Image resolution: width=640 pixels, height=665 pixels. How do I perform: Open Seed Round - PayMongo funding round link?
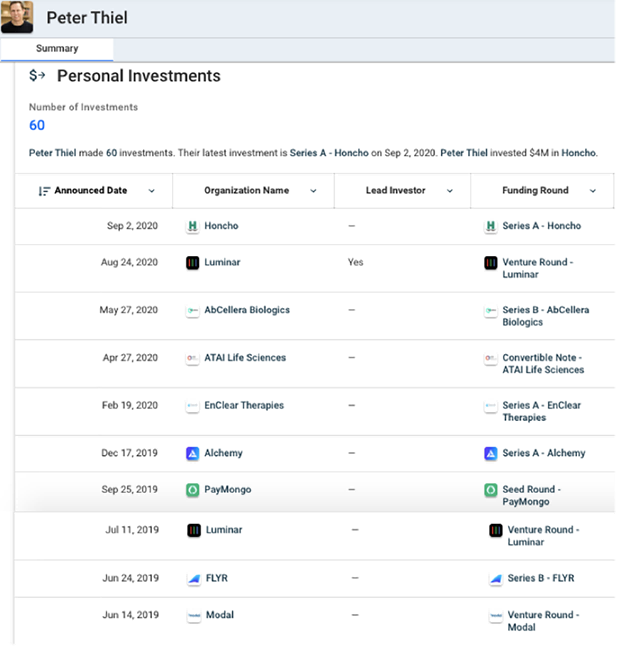531,496
